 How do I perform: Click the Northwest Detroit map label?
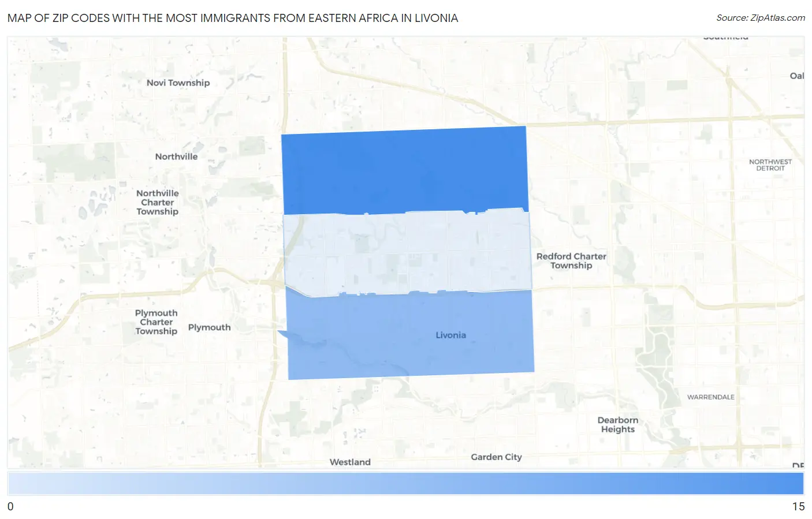pos(770,165)
